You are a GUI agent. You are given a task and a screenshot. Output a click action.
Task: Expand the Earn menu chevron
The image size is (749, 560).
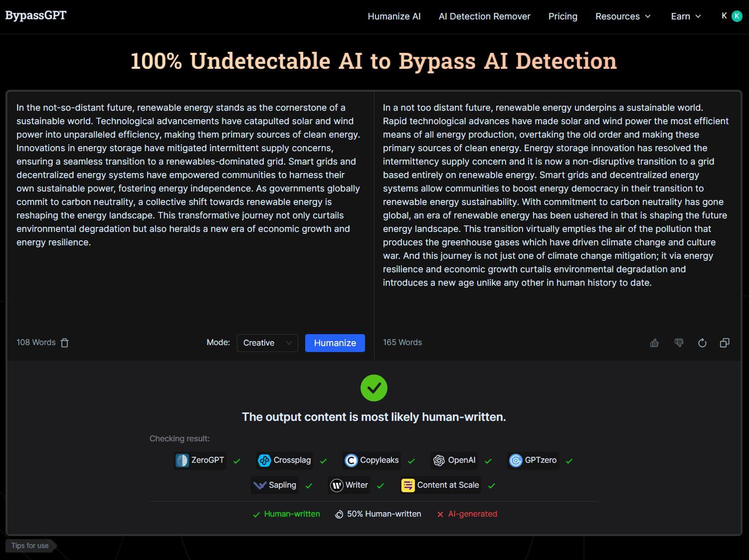point(698,16)
